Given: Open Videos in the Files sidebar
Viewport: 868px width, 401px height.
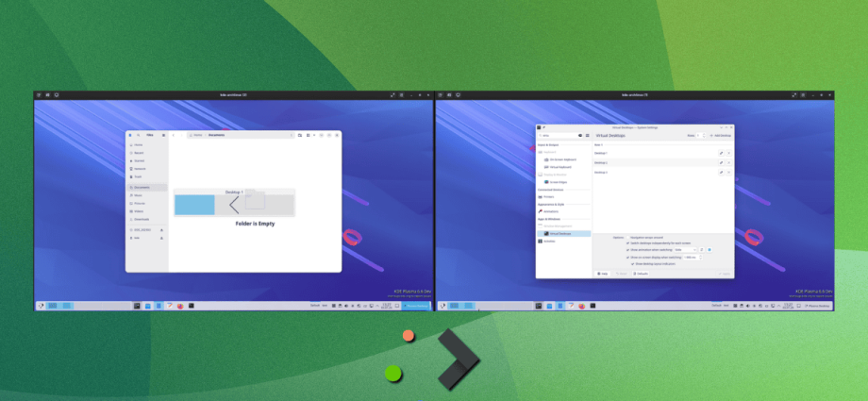Looking at the screenshot, I should click(146, 211).
